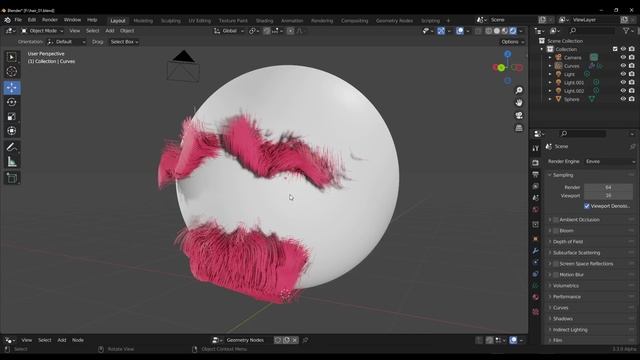
Task: Click the Scene name field
Action: click(512, 20)
